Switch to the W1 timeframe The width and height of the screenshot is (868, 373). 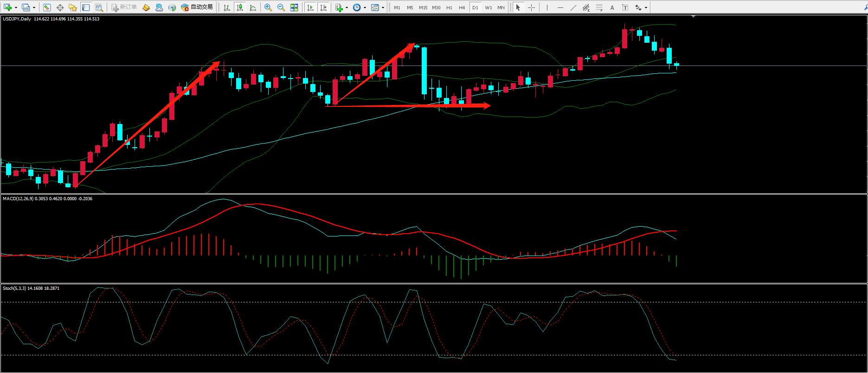click(488, 7)
